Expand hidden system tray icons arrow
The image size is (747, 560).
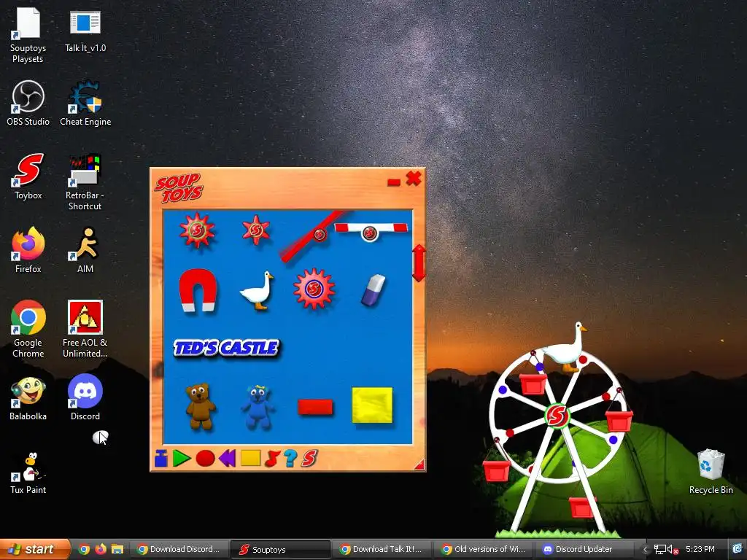tap(645, 549)
